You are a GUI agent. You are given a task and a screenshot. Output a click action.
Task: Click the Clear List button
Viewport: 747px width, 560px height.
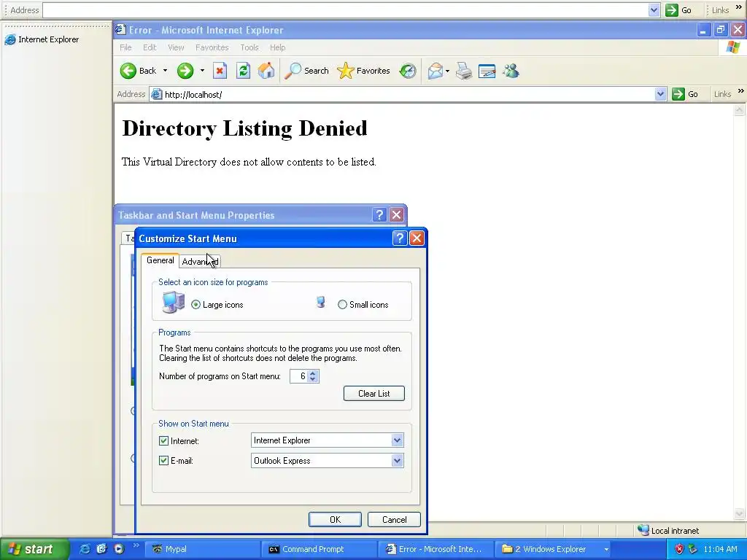(x=374, y=393)
